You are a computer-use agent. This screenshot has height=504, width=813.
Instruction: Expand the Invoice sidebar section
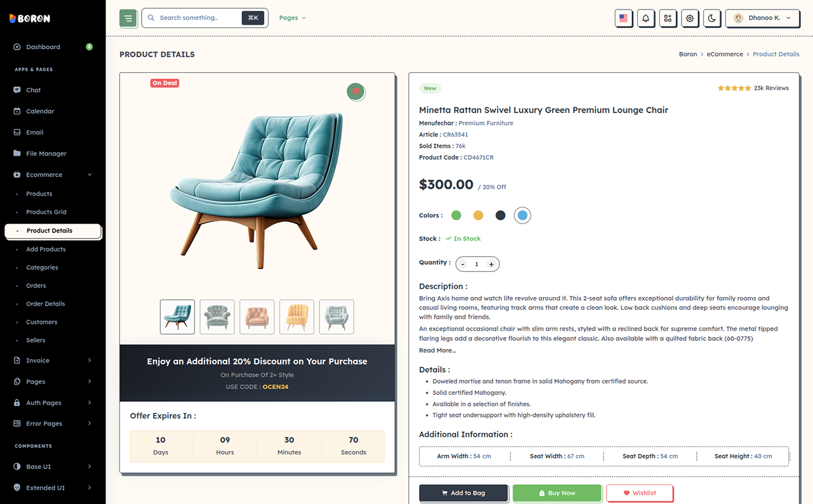pyautogui.click(x=53, y=361)
